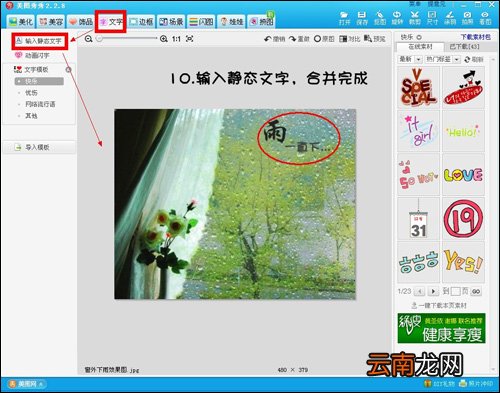Undo with the 撤销 arrow
500x393 pixels.
274,39
